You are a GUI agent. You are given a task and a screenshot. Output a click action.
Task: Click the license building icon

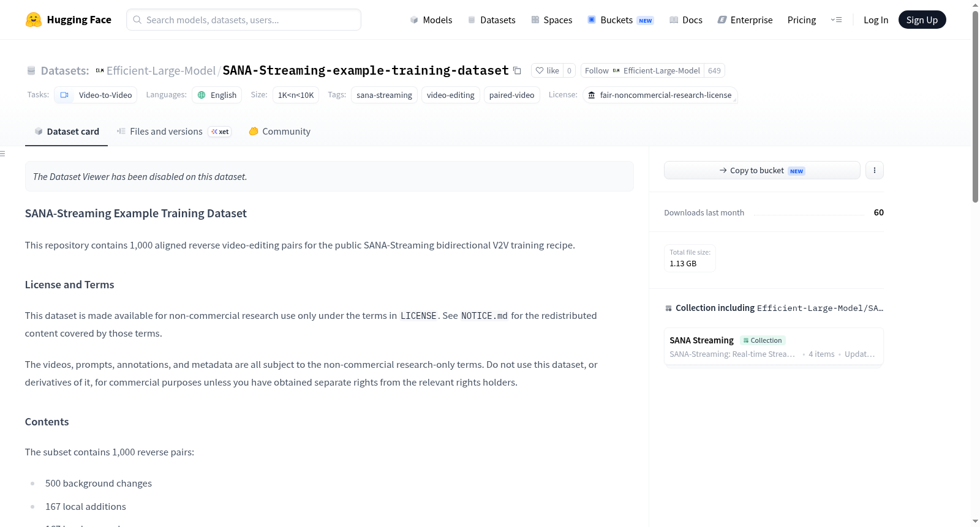point(592,95)
